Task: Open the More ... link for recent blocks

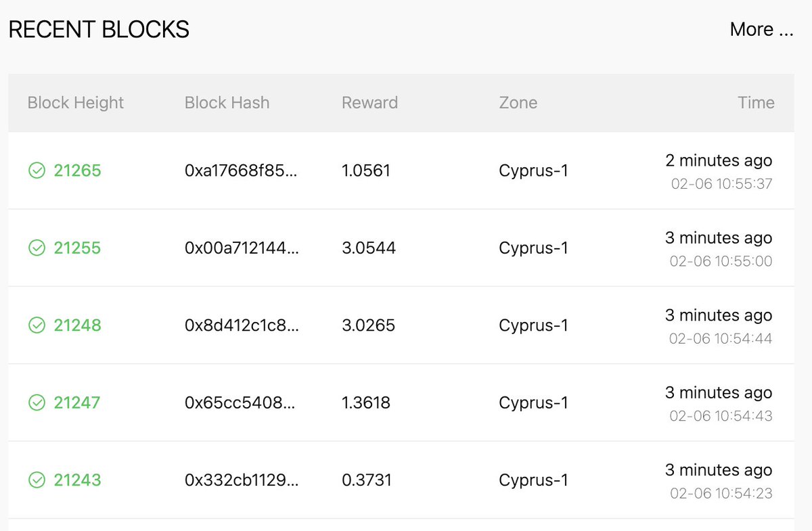Action: (761, 30)
